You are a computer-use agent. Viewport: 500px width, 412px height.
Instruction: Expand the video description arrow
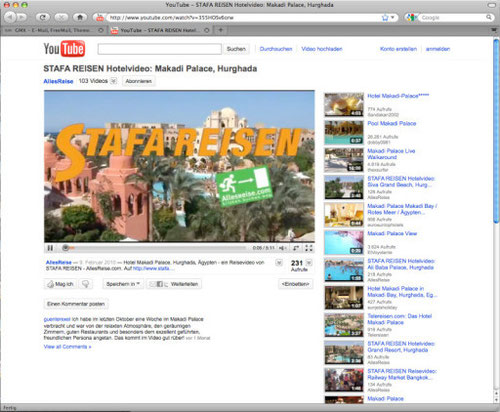279,263
